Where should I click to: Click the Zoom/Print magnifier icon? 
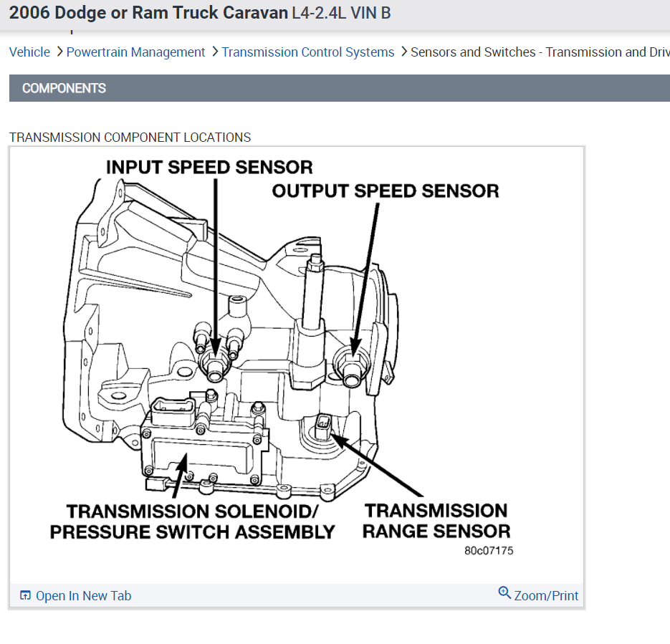tap(504, 592)
